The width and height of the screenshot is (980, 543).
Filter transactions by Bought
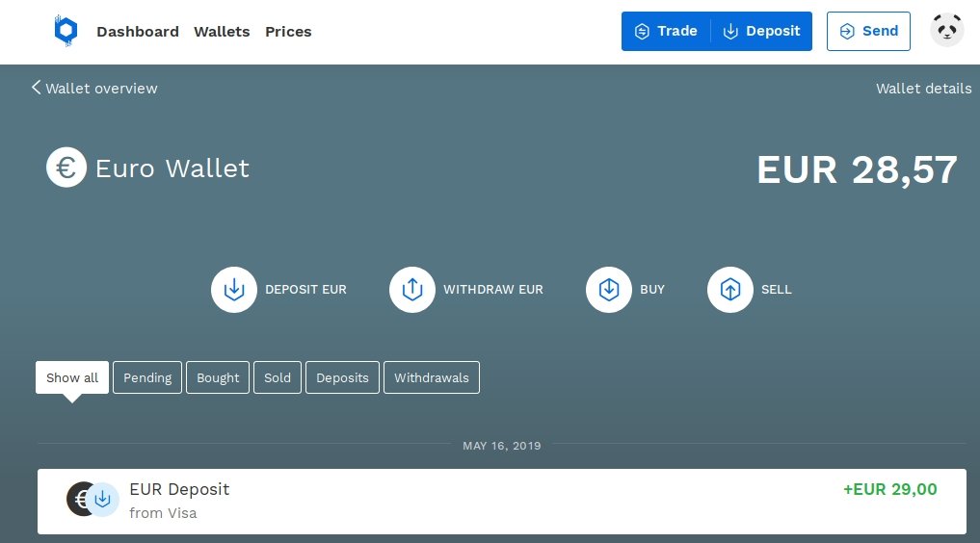point(218,377)
